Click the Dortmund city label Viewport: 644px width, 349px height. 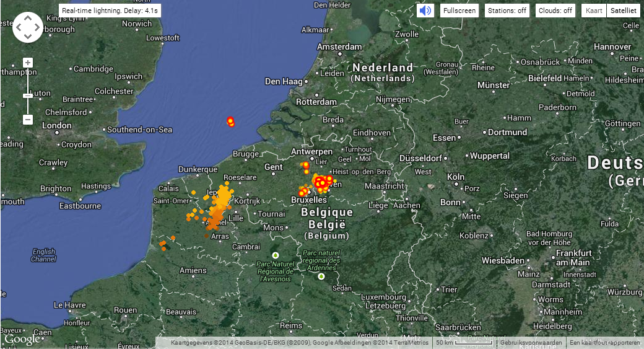click(x=508, y=133)
